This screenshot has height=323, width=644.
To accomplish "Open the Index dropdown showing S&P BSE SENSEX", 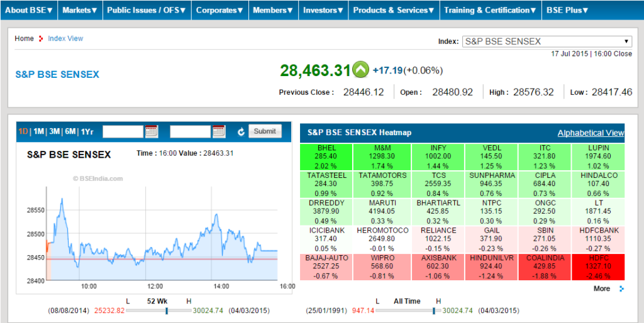I will coord(547,41).
